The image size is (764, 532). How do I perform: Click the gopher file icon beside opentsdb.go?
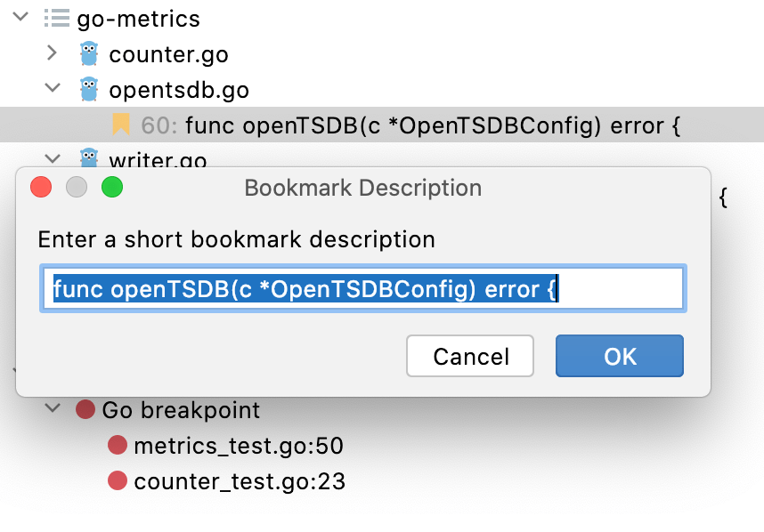click(x=86, y=89)
